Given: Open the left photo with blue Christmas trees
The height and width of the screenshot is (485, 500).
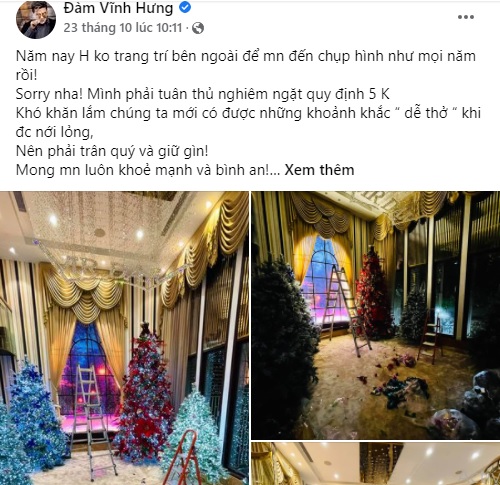Looking at the screenshot, I should pyautogui.click(x=124, y=338).
